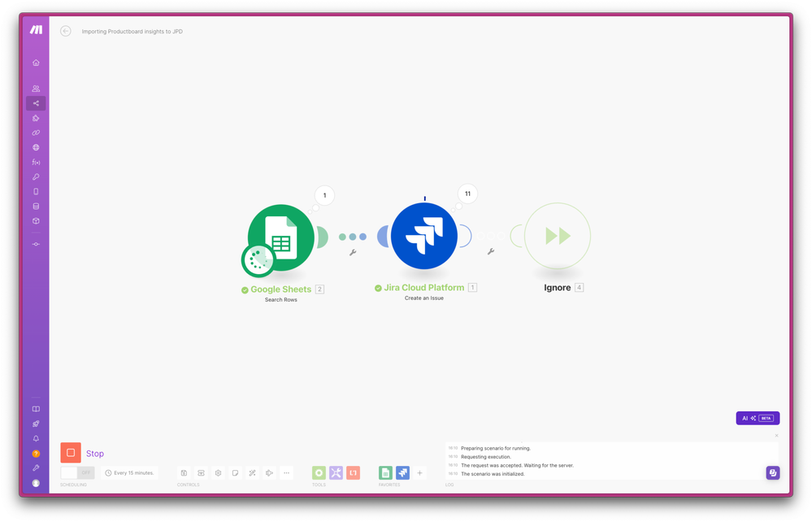
Task: Open the orange Help question mark
Action: click(x=36, y=454)
